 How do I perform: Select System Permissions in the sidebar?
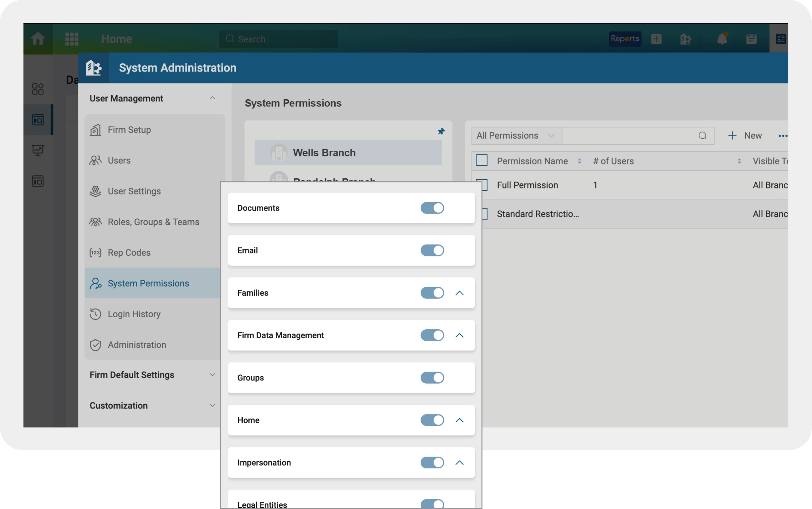148,283
